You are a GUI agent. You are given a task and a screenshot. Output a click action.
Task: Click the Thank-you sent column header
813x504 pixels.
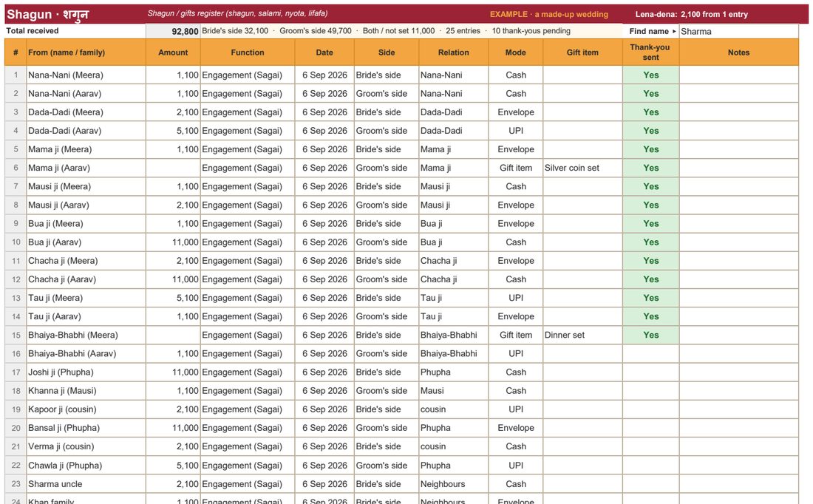point(650,52)
